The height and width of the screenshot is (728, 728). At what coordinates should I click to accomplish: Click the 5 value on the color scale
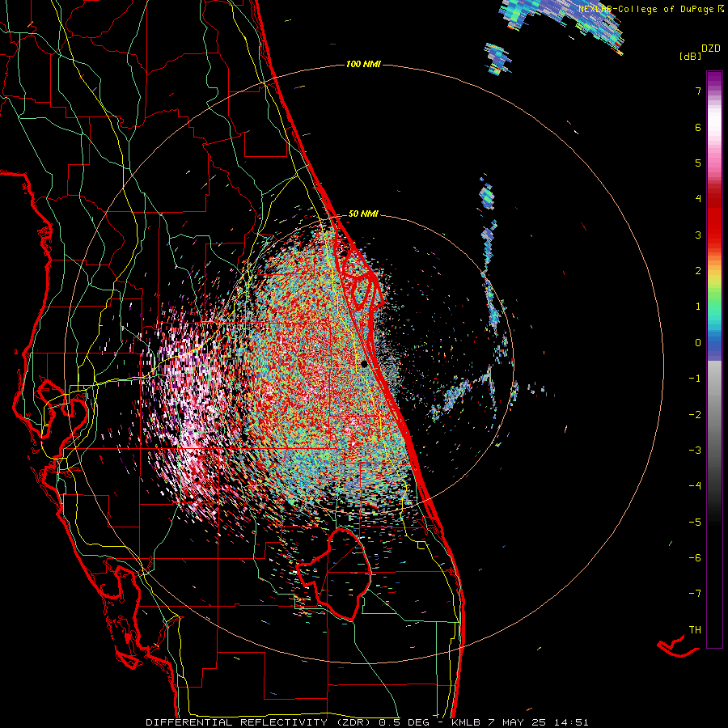click(x=698, y=163)
